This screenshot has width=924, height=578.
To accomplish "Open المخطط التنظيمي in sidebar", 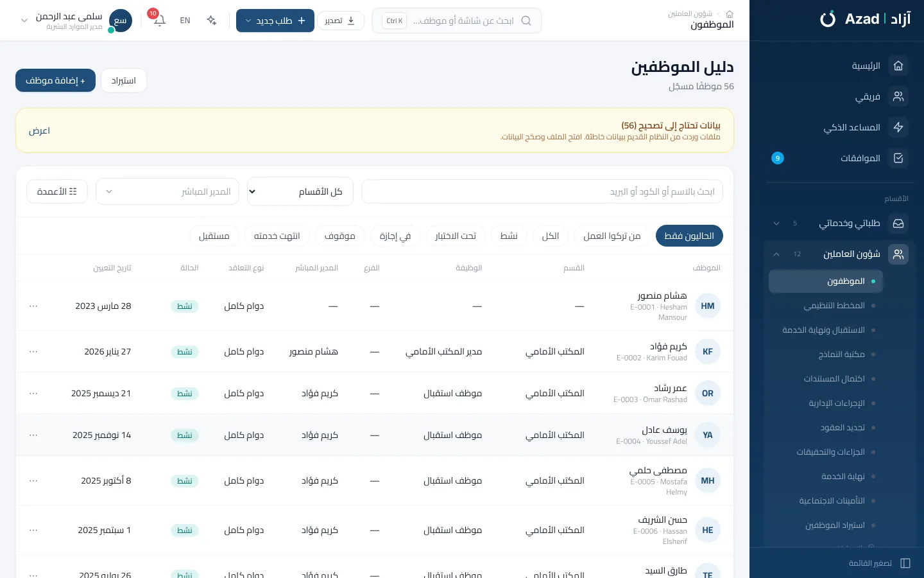I will coord(834,306).
